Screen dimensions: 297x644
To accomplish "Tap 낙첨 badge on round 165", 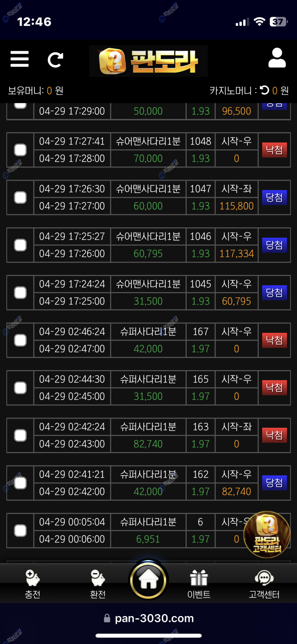I will tap(274, 387).
